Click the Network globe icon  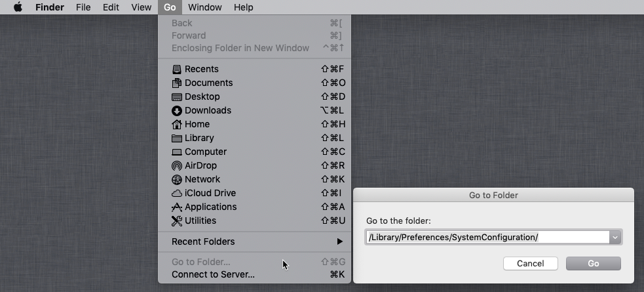pyautogui.click(x=177, y=180)
